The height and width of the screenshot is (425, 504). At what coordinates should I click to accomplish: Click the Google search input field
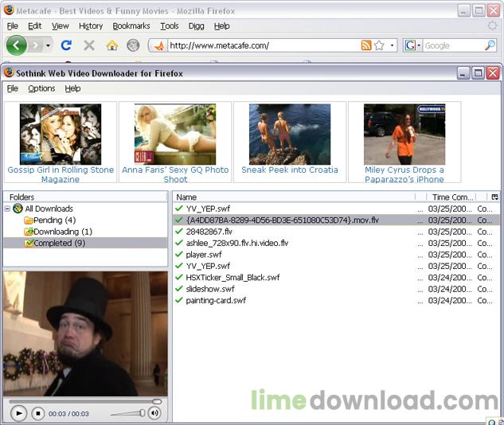point(453,45)
